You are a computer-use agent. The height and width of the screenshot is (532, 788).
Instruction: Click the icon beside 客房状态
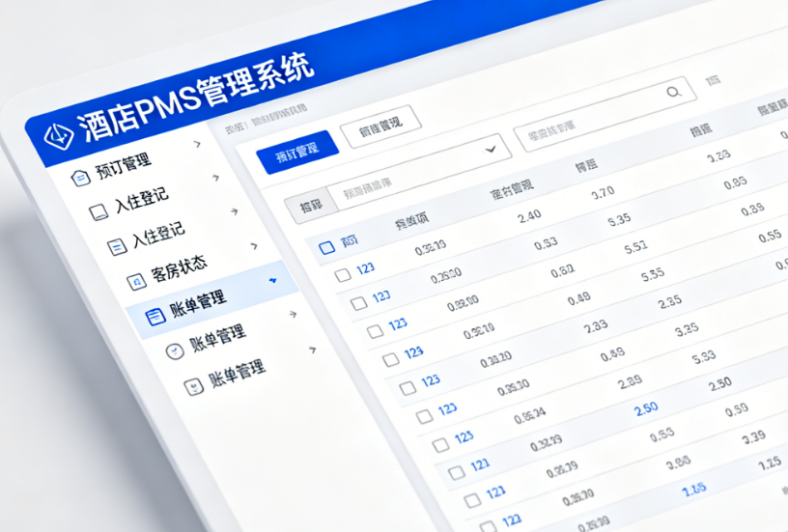(x=136, y=281)
